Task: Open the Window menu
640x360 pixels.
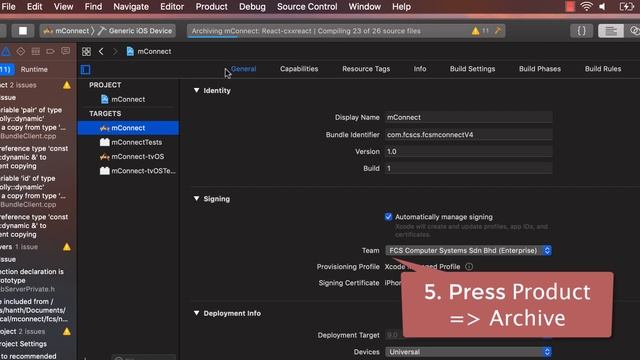Action: click(x=364, y=7)
